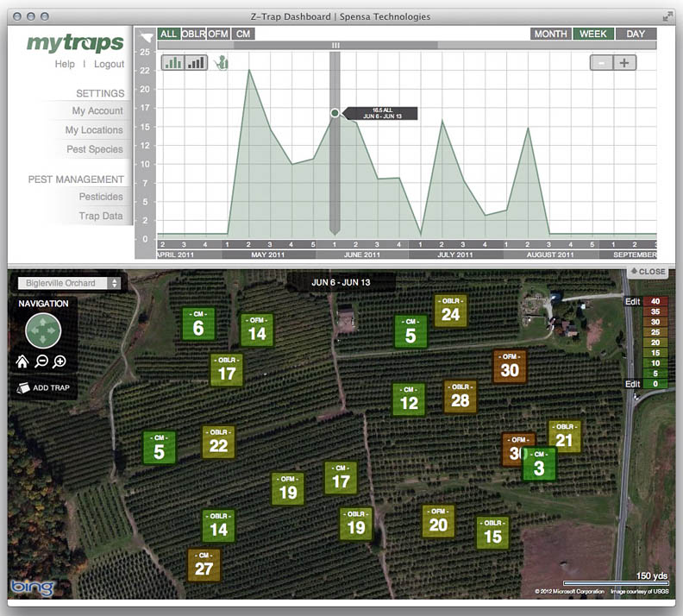This screenshot has width=683, height=616.
Task: Click the ADD TRAP button
Action: [45, 387]
